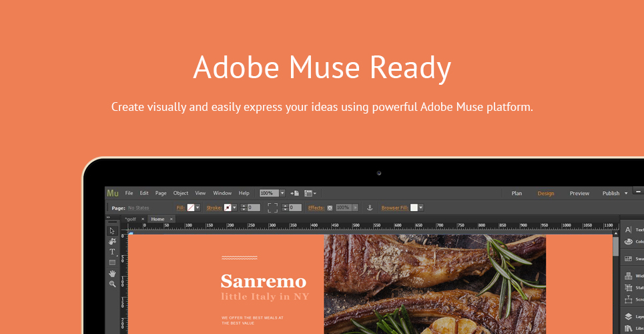The height and width of the screenshot is (334, 644).
Task: Click the 100% zoom level field
Action: coord(270,193)
